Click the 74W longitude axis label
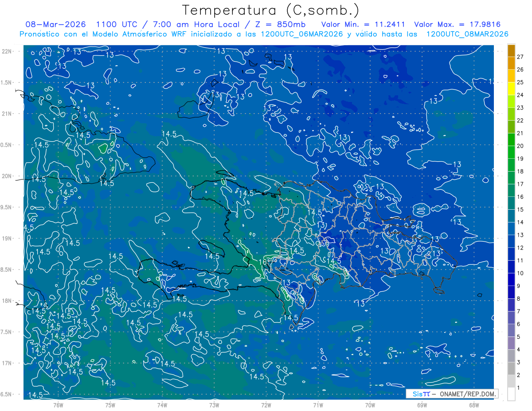 tap(162, 405)
